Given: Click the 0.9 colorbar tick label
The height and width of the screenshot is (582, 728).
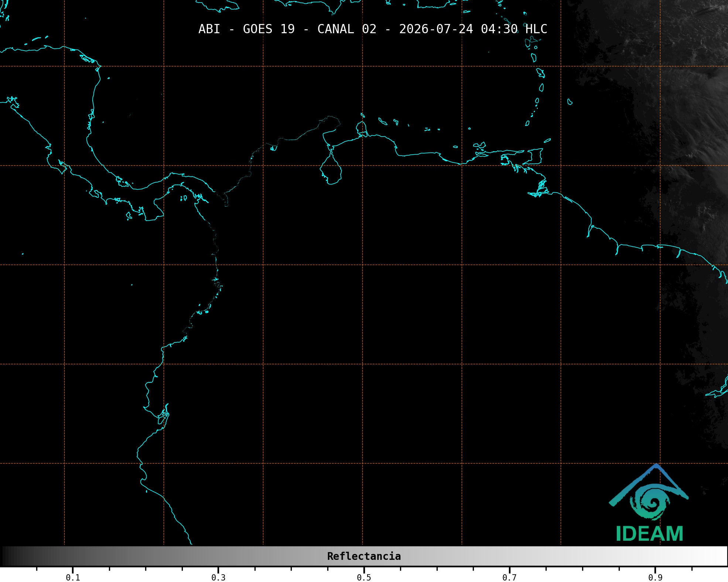Looking at the screenshot, I should (x=655, y=578).
